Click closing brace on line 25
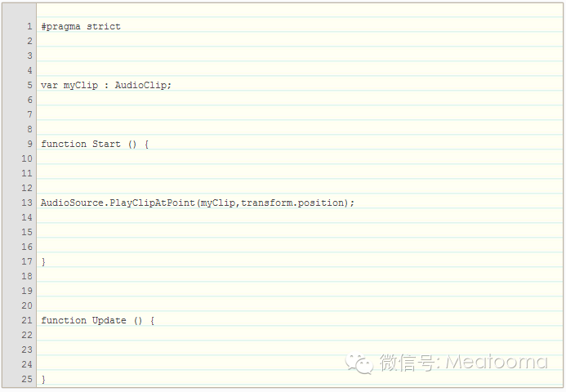Viewport: 566px width, 392px height. click(x=43, y=379)
